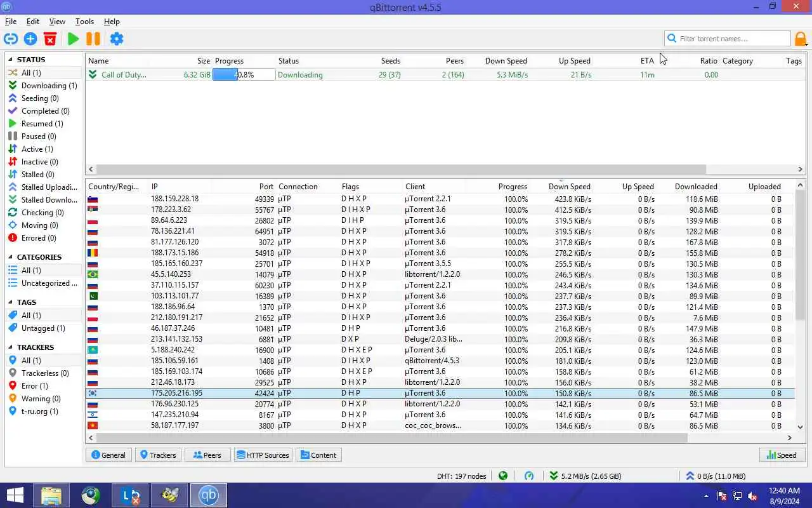
Task: Toggle alternative speed limits icon in status bar
Action: pyautogui.click(x=529, y=476)
